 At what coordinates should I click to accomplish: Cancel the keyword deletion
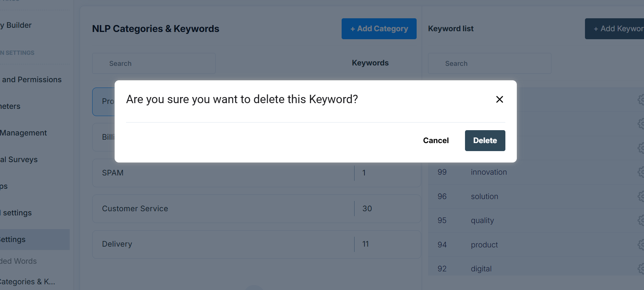click(x=436, y=140)
